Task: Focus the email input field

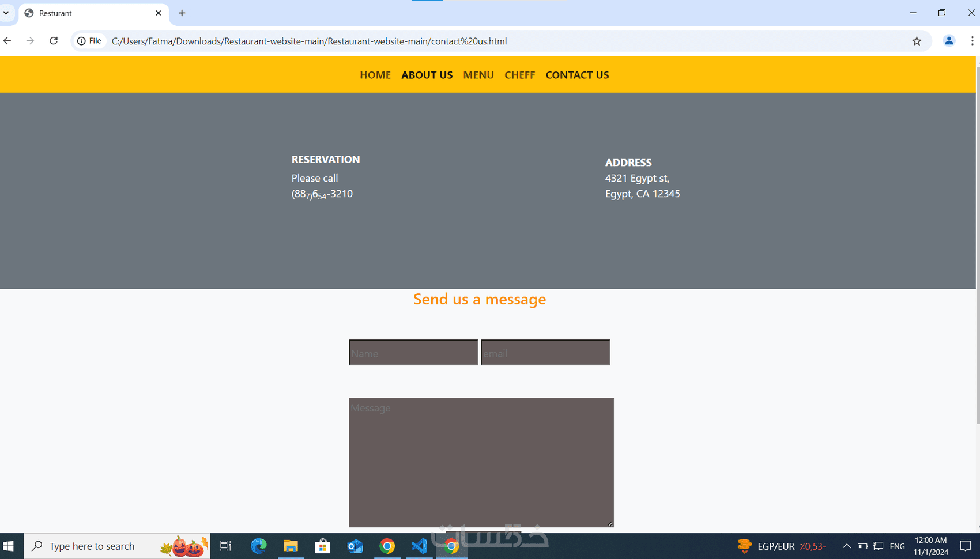Action: (545, 353)
